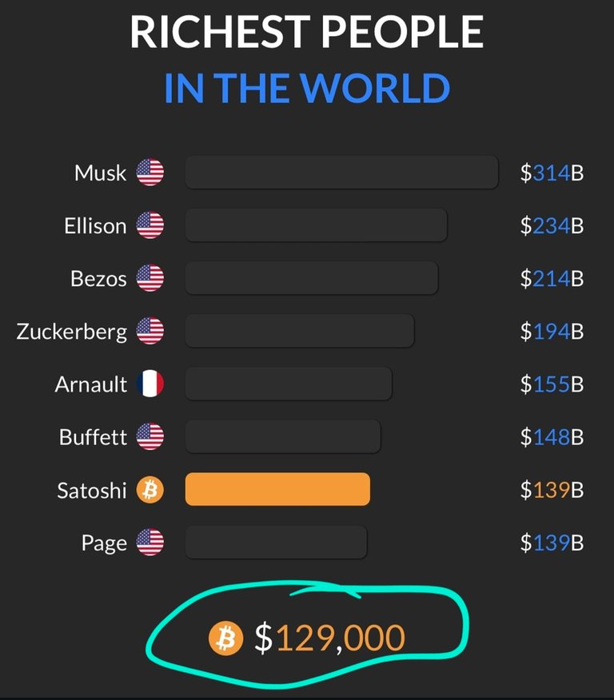Image resolution: width=614 pixels, height=700 pixels.
Task: Click the orange $139B Satoshi value
Action: [x=552, y=490]
